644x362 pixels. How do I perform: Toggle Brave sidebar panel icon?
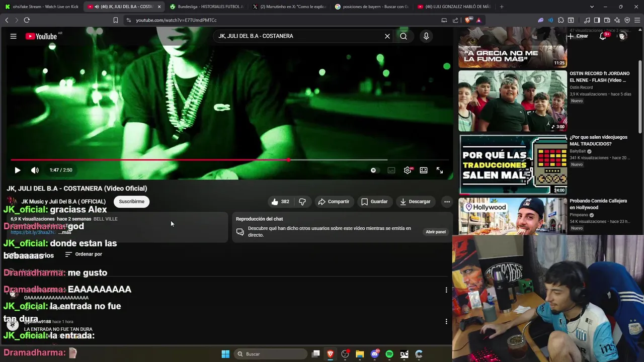tap(597, 20)
